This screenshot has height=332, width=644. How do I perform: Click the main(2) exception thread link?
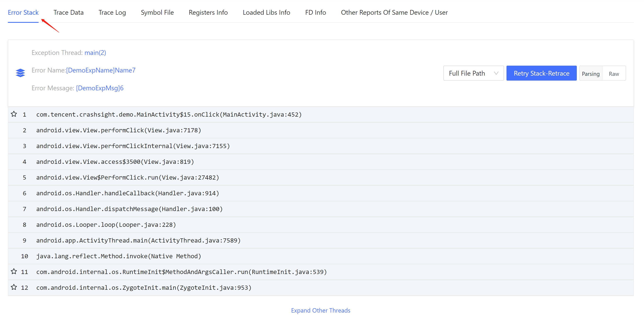[x=95, y=53]
